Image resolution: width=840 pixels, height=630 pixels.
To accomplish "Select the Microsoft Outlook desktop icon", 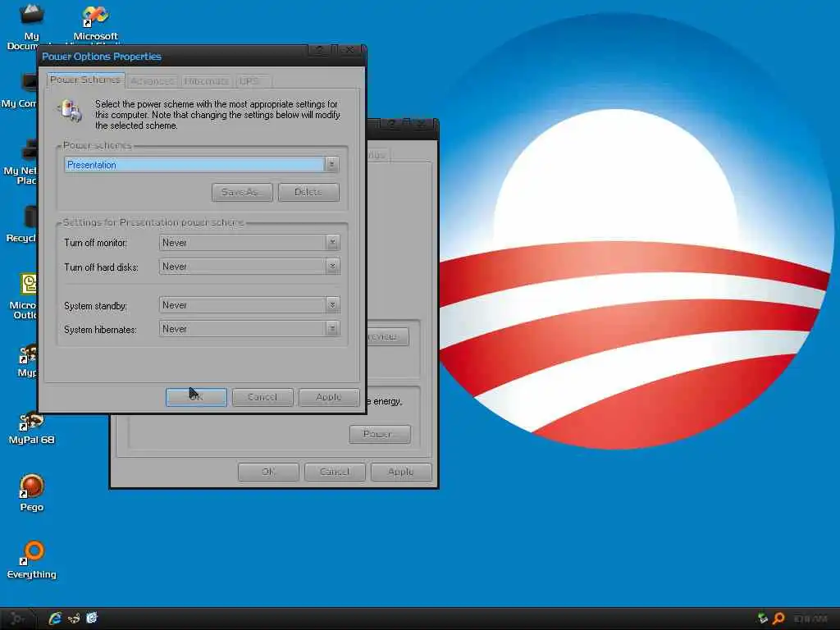I will (x=25, y=294).
